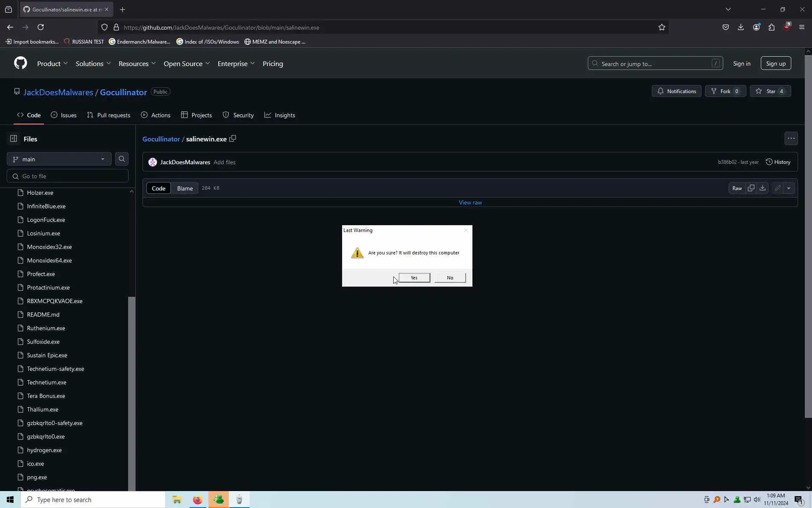The image size is (812, 508).
Task: Switch to Blame view toggle
Action: click(x=185, y=188)
